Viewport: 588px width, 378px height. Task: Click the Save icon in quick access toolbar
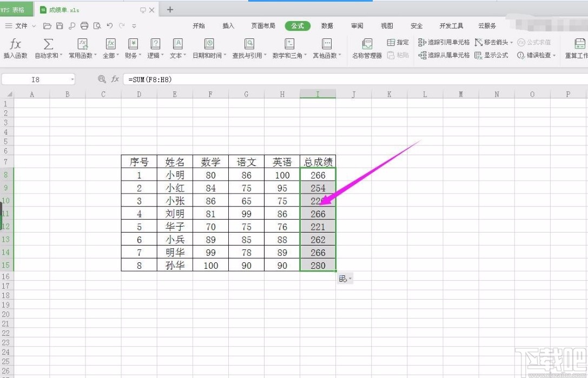click(x=60, y=25)
